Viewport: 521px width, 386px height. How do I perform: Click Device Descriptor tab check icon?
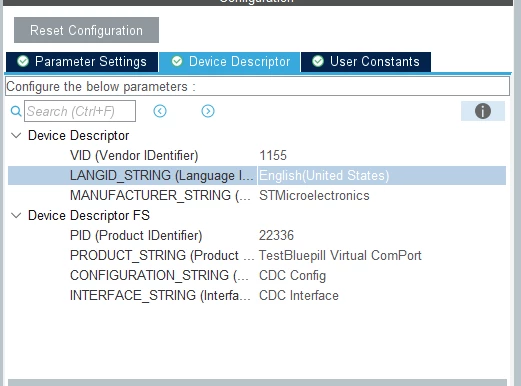pyautogui.click(x=177, y=61)
